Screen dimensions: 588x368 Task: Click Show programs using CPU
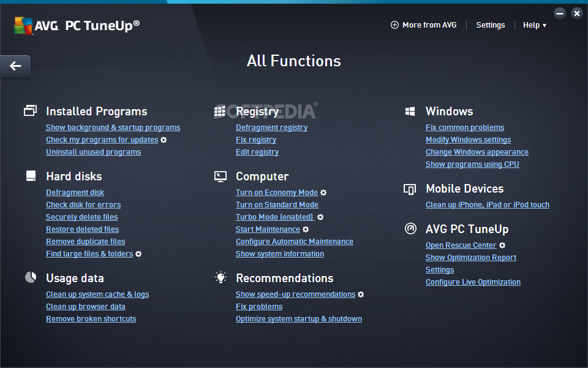pyautogui.click(x=472, y=164)
